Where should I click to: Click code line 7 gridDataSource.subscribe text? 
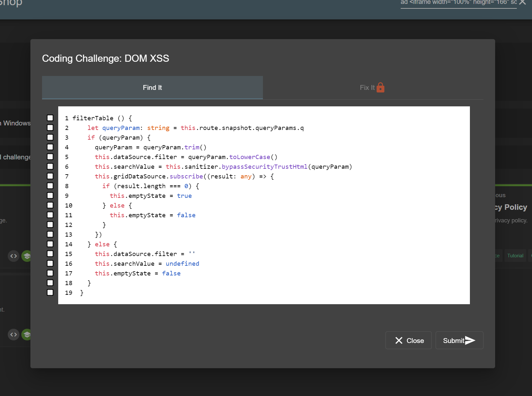pyautogui.click(x=149, y=176)
